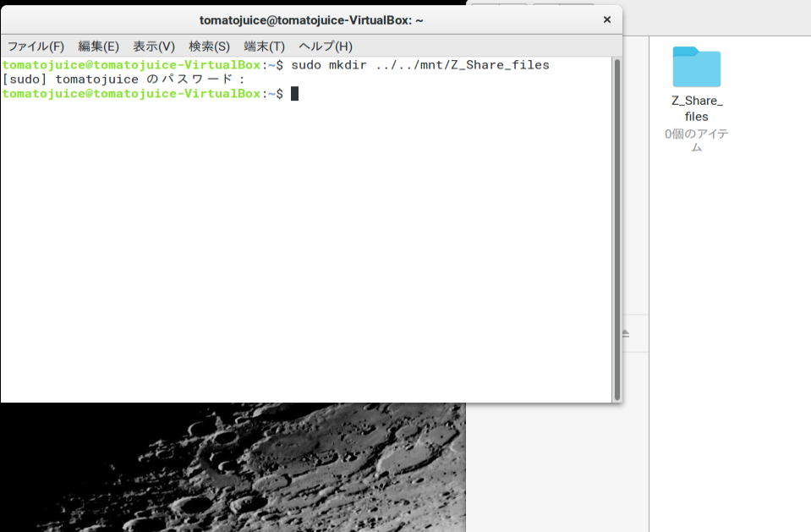Viewport: 811px width, 532px height.
Task: Click the blank terminal output area
Action: (x=304, y=254)
